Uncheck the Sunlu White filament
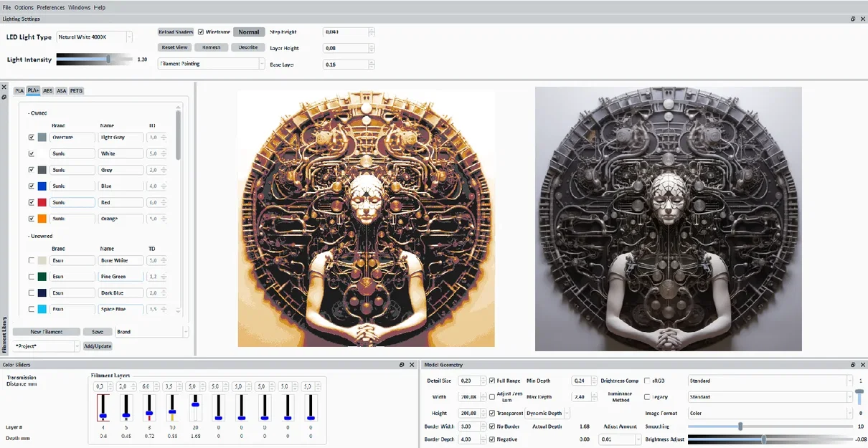The width and height of the screenshot is (868, 448). point(31,153)
